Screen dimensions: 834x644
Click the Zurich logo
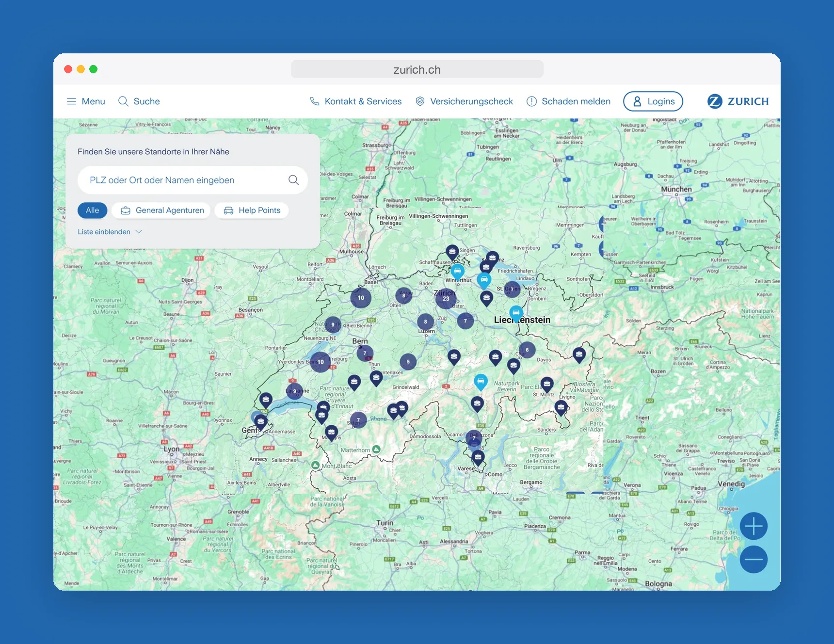[738, 101]
